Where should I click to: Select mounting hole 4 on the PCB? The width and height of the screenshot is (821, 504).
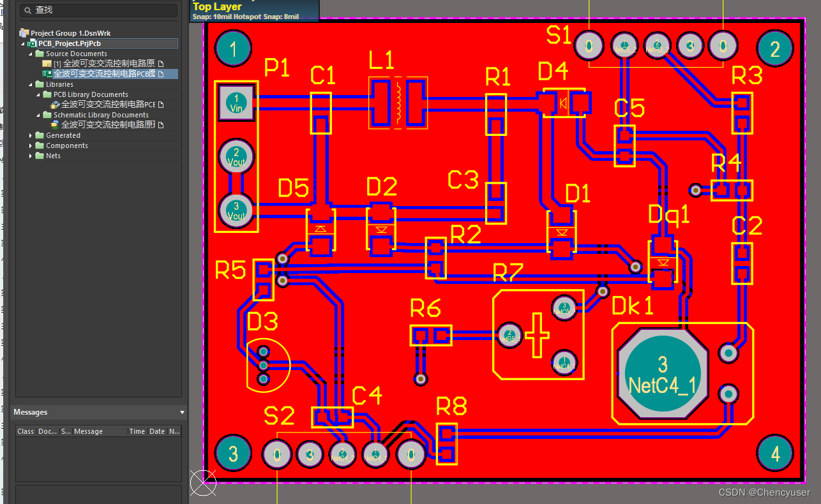click(775, 454)
